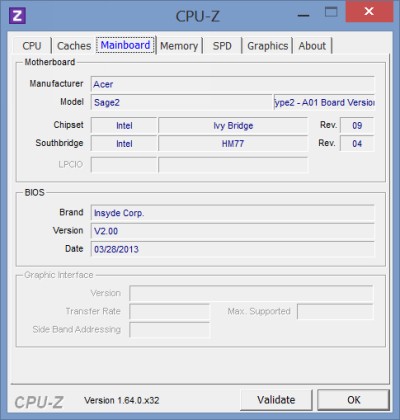Click the Transfer Rate field
The height and width of the screenshot is (420, 400).
pos(170,312)
